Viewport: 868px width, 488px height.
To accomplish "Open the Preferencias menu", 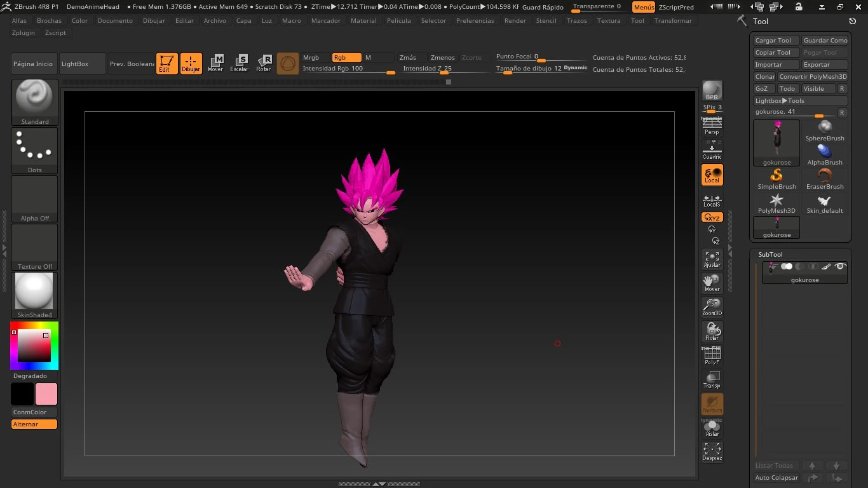I will 475,20.
